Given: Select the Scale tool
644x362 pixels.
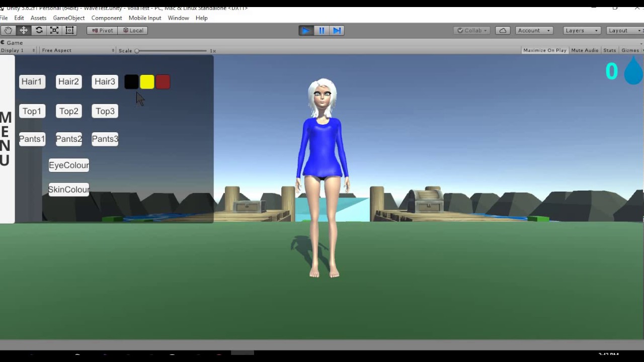Looking at the screenshot, I should click(54, 30).
